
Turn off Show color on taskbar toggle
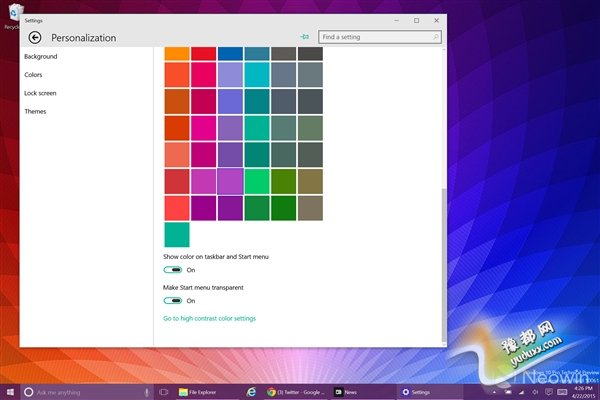[173, 270]
